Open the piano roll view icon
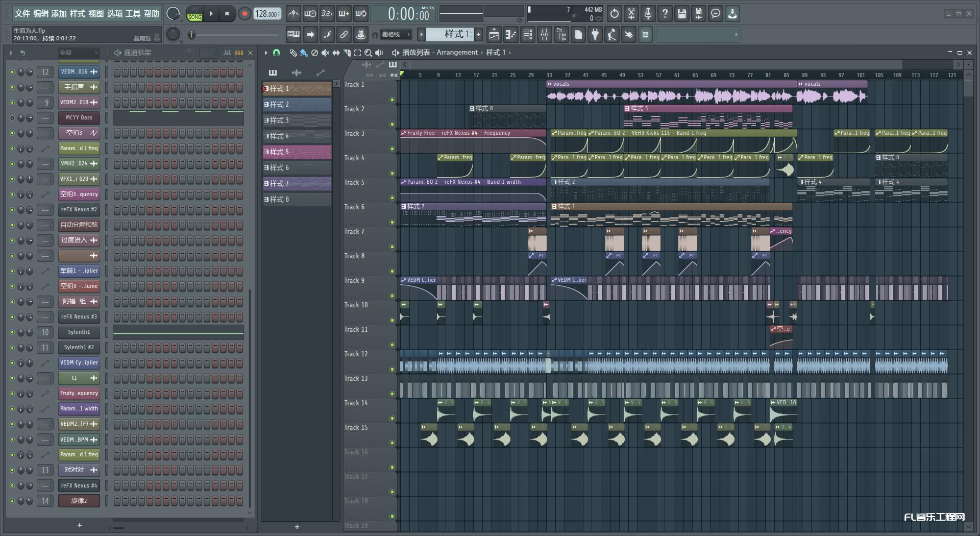 (511, 35)
